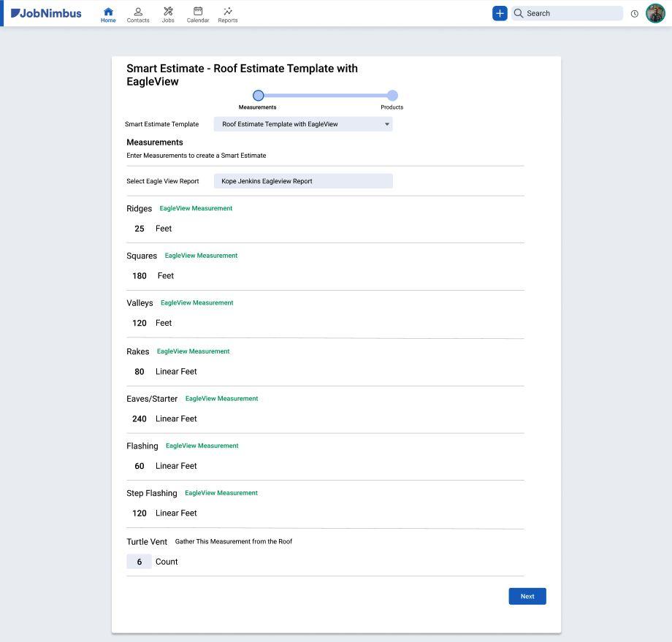
Task: Select the Measurements step circle
Action: coord(258,95)
